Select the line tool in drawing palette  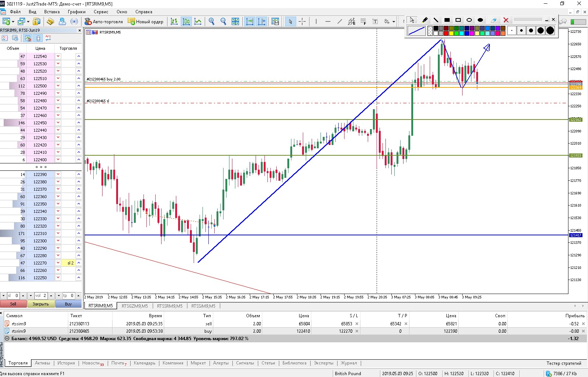point(436,20)
